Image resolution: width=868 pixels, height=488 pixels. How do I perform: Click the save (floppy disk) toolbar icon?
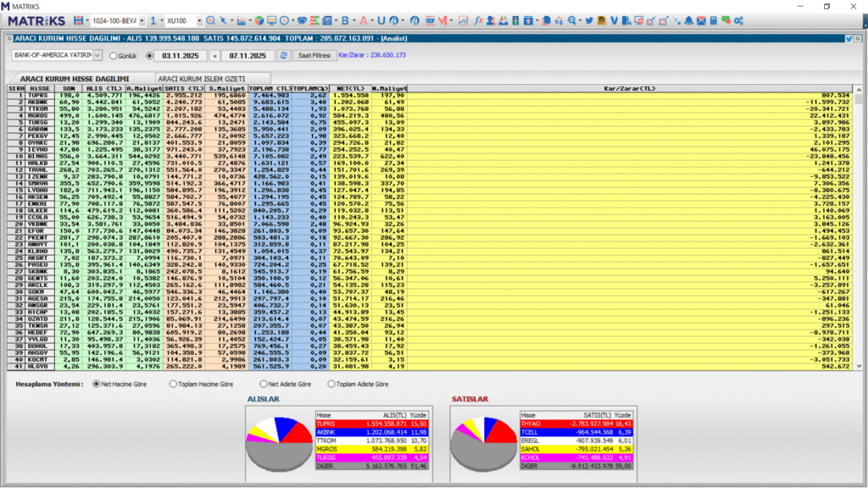pyautogui.click(x=79, y=19)
